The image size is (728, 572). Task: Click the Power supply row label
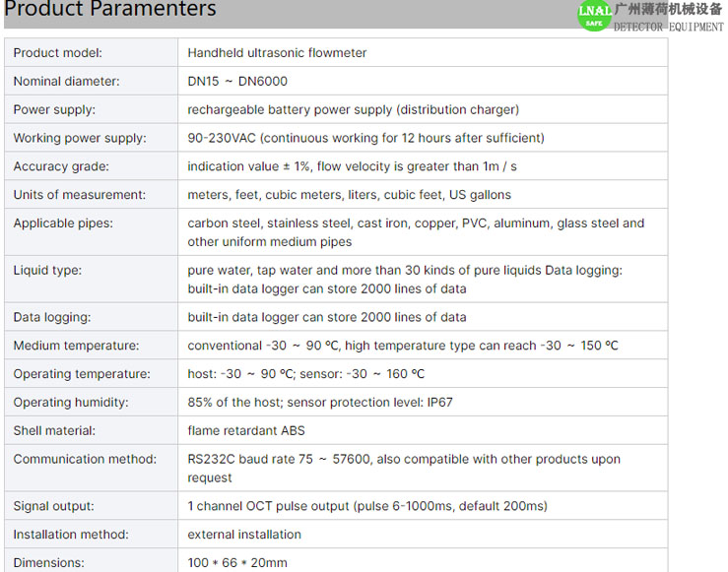[x=54, y=110]
